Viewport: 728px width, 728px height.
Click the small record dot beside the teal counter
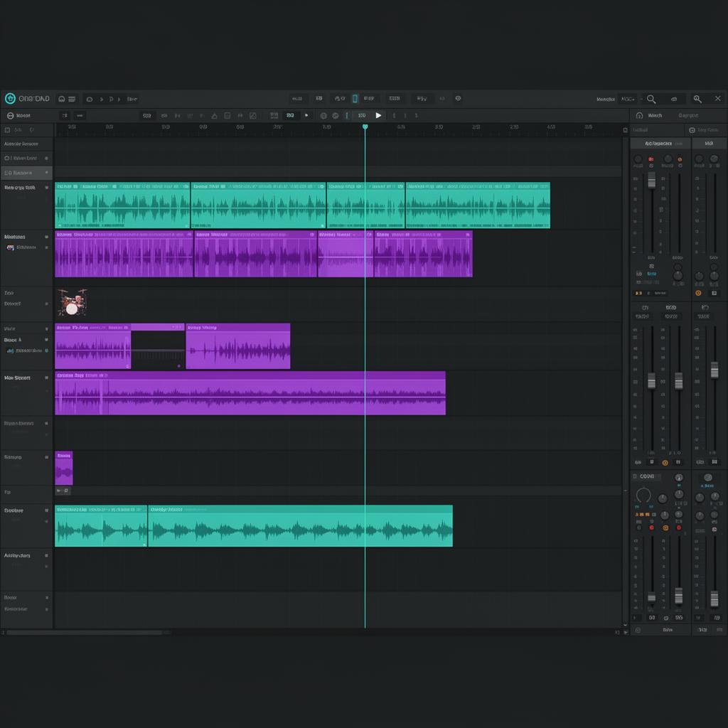pos(306,115)
